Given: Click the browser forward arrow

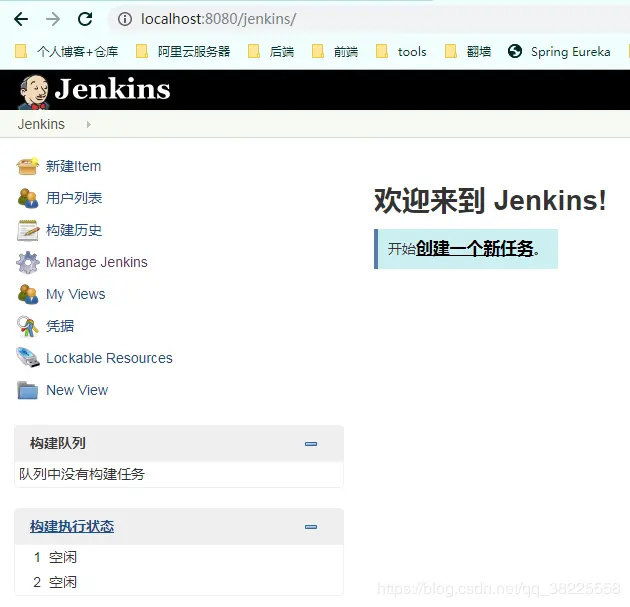Looking at the screenshot, I should 53,19.
